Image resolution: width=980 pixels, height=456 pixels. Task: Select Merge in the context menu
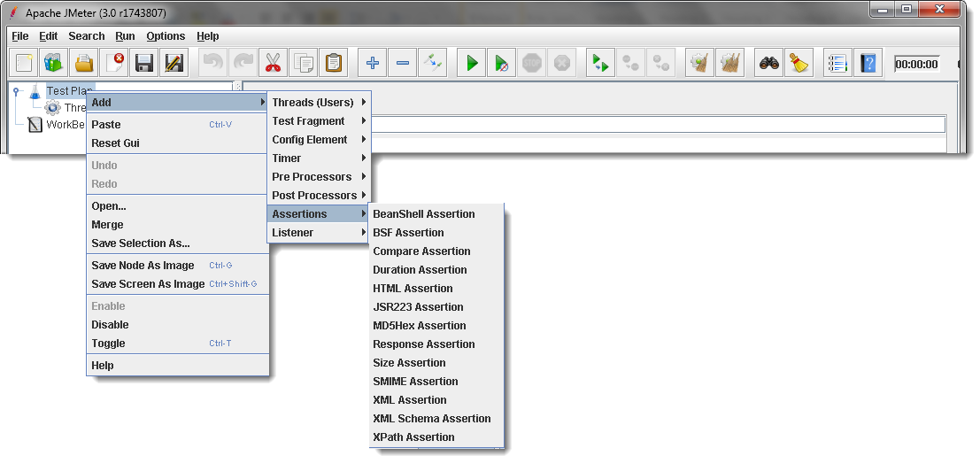pyautogui.click(x=178, y=225)
